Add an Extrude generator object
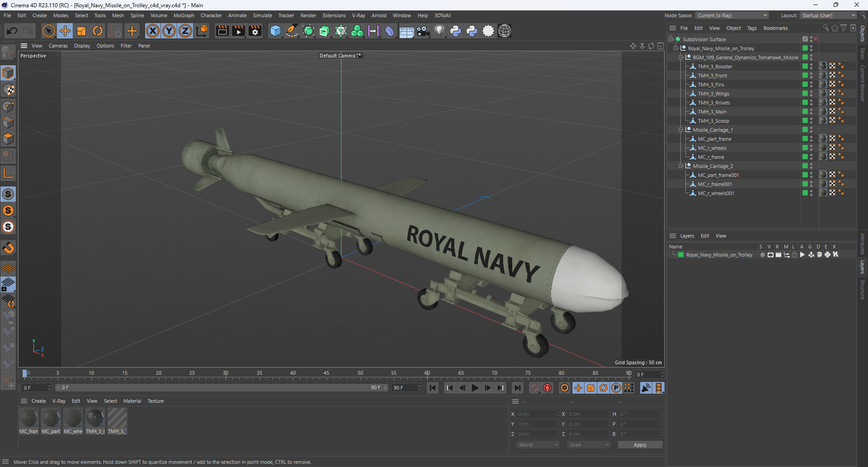 [325, 31]
